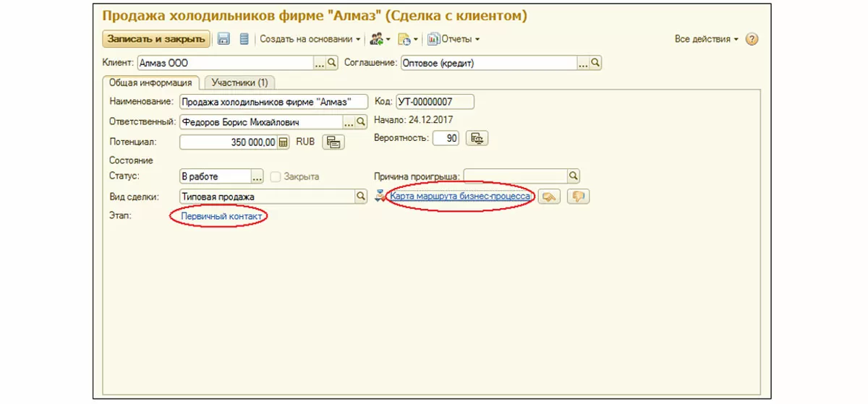Open the calculator in the Потенциал field
The height and width of the screenshot is (404, 868).
284,142
